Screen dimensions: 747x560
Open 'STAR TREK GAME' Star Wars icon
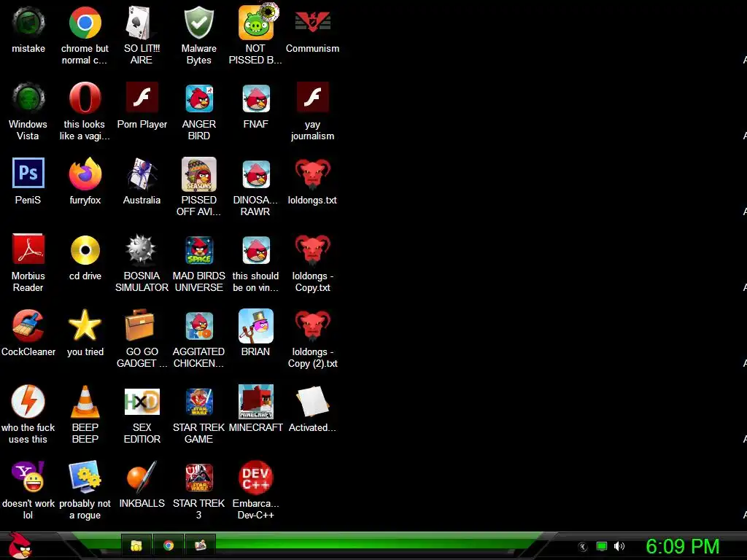pyautogui.click(x=198, y=402)
